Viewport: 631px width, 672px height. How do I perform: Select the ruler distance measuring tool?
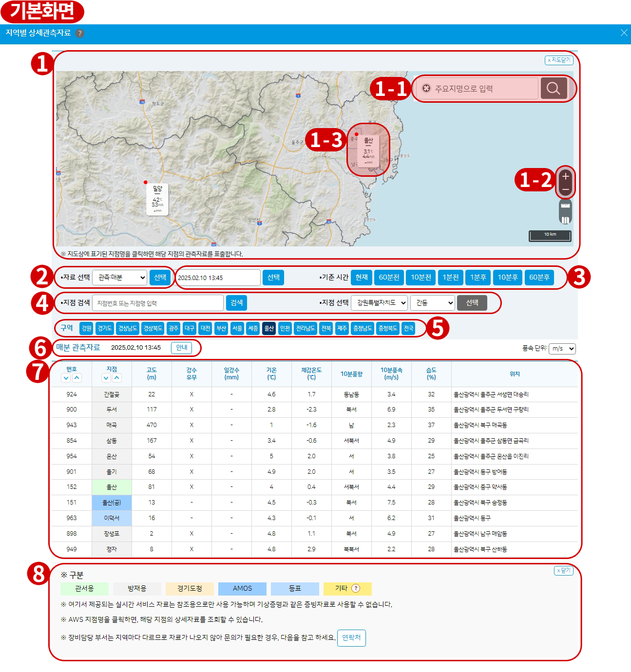565,206
